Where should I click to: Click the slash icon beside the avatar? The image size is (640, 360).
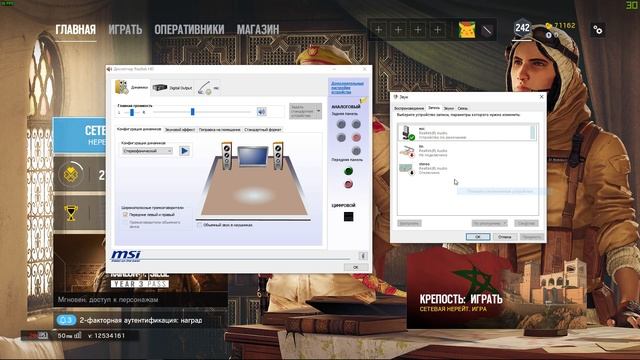[x=487, y=30]
